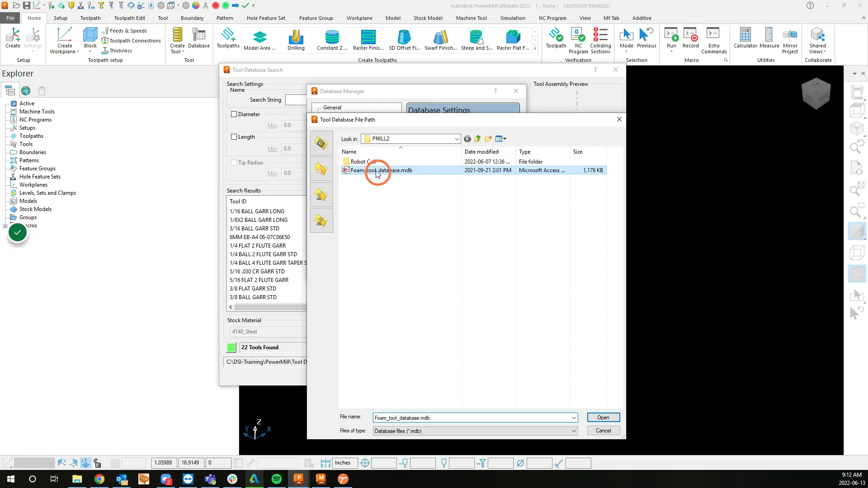Open Toolpath Connections

(x=131, y=41)
